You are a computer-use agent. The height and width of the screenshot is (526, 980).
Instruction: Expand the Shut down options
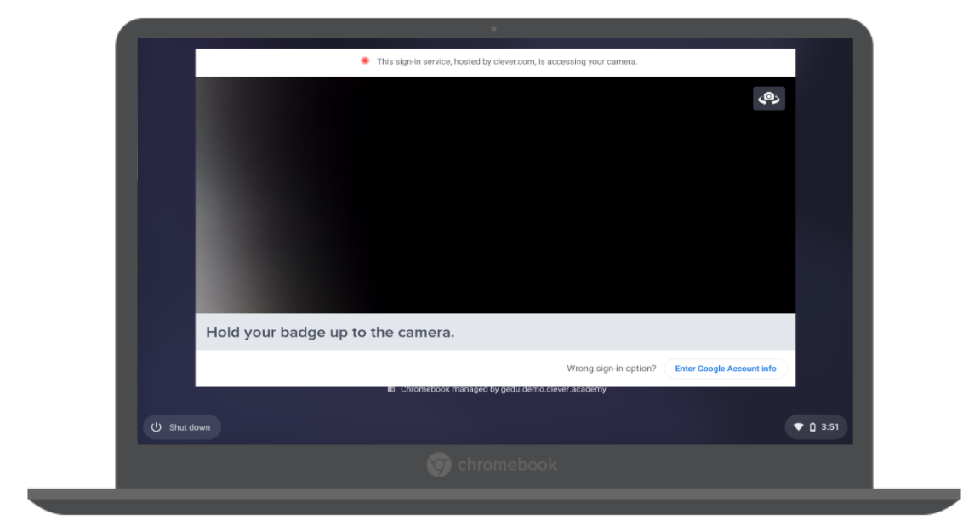pos(182,426)
